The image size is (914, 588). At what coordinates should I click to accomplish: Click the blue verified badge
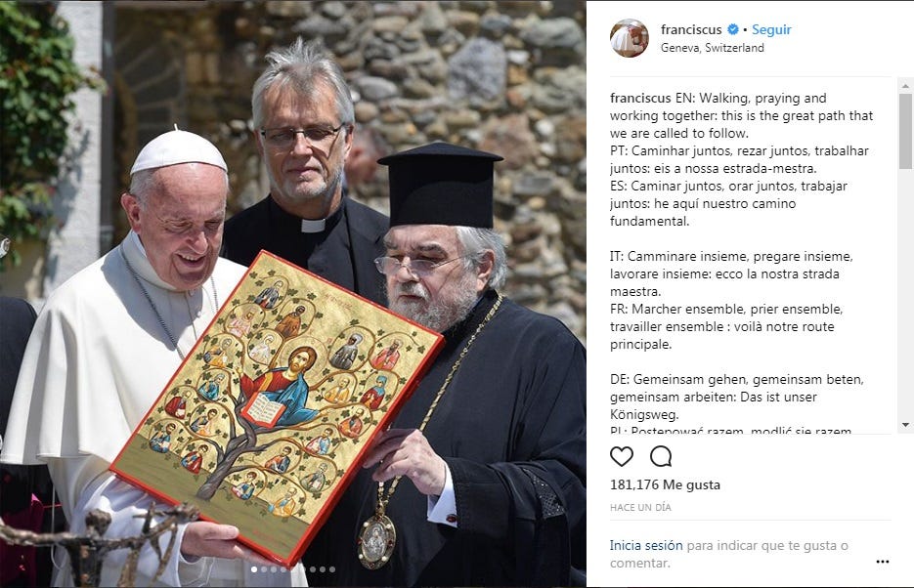pyautogui.click(x=733, y=29)
